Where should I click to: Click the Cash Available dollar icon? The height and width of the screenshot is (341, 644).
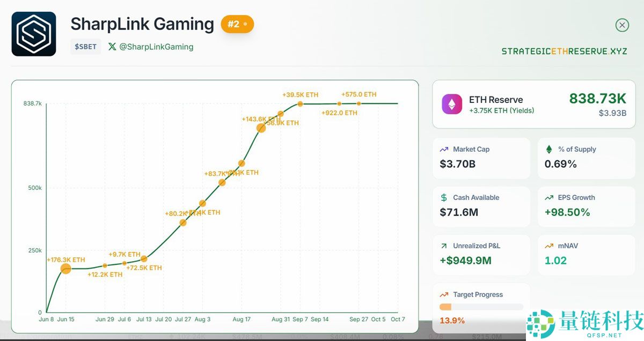point(444,198)
